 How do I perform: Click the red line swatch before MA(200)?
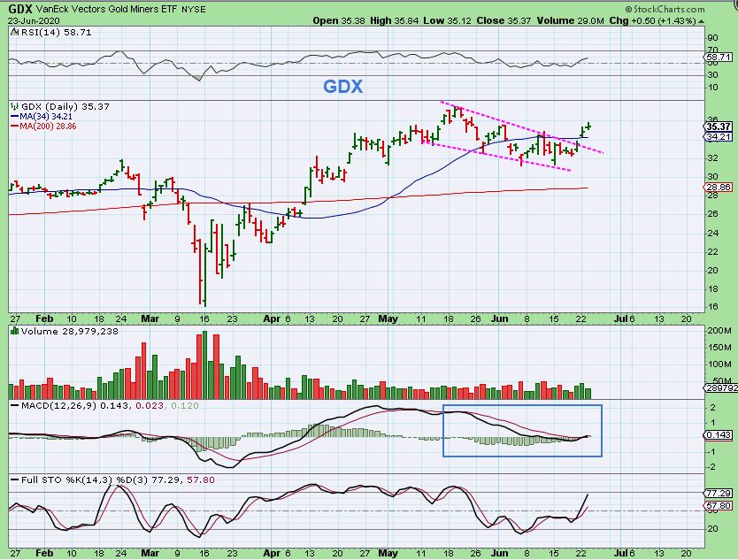14,127
